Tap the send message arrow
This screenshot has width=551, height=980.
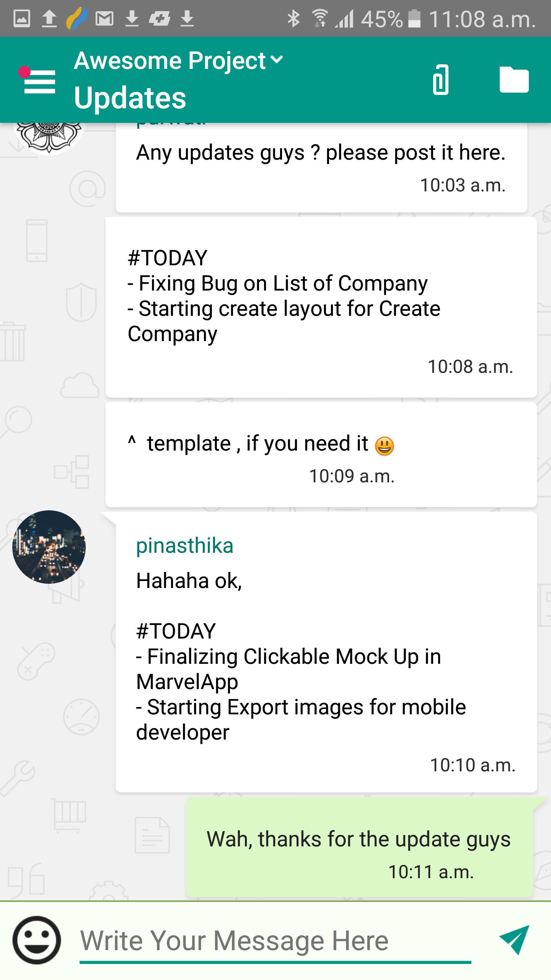[x=515, y=940]
